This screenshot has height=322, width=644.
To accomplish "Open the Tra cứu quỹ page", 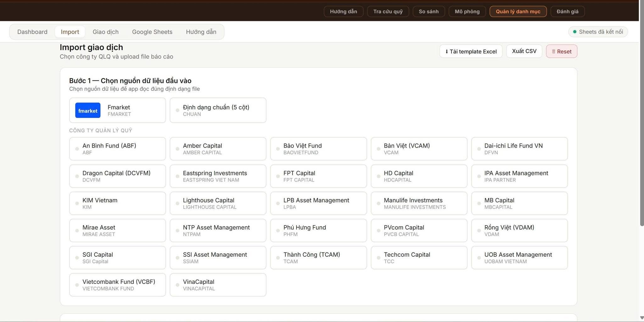I will pos(388,12).
